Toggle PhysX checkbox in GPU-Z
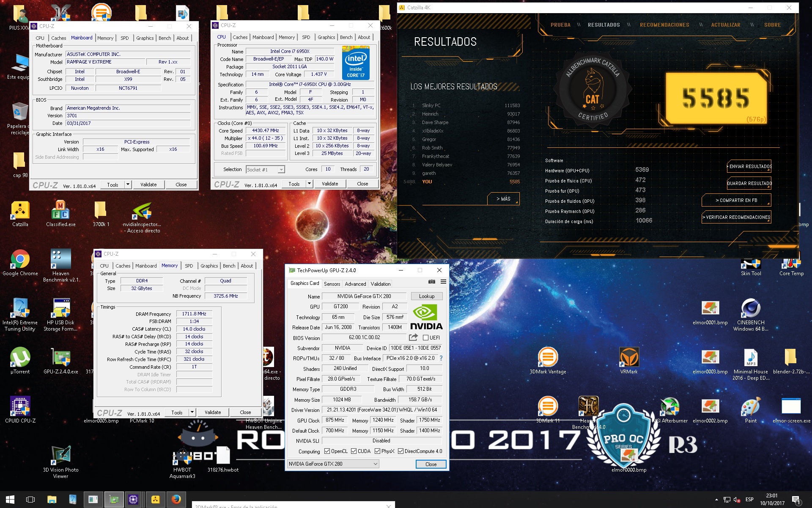Screen dimensions: 812x508 (x=377, y=451)
